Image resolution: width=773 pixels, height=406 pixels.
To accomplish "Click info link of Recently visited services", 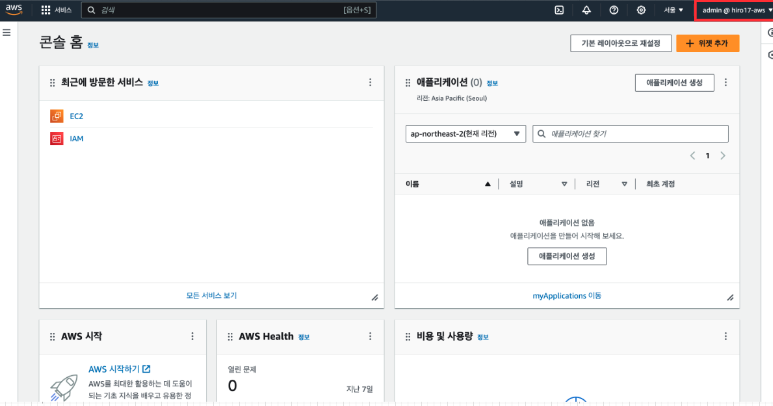I will tap(153, 83).
